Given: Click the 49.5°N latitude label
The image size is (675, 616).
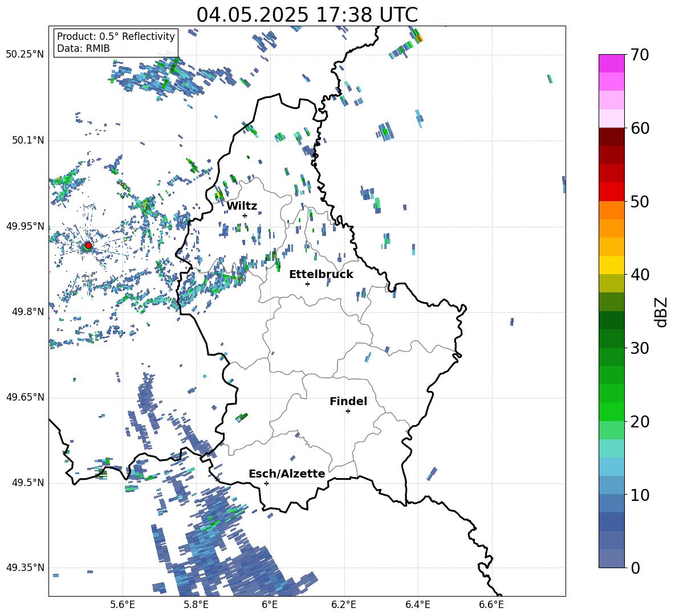Looking at the screenshot, I should point(28,483).
